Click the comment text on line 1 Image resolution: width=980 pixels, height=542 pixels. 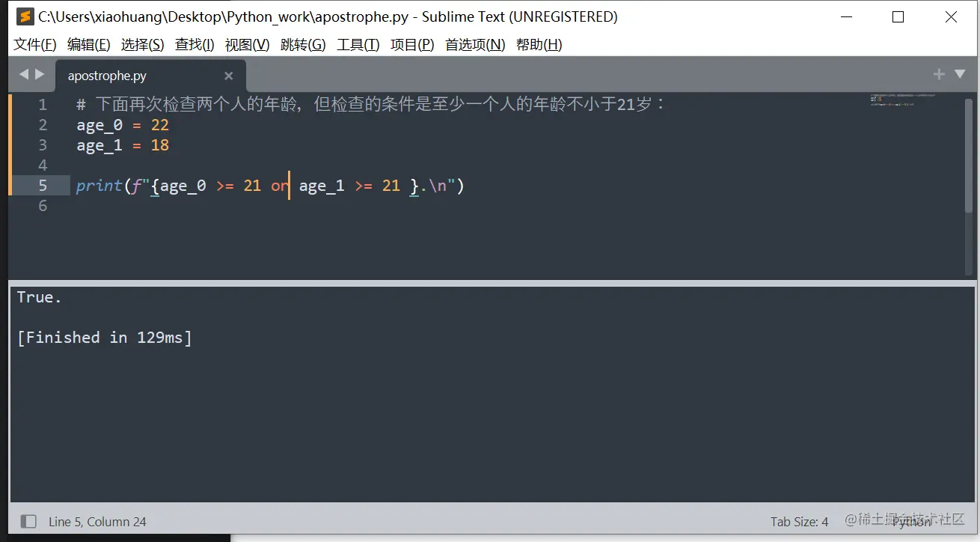pyautogui.click(x=370, y=105)
